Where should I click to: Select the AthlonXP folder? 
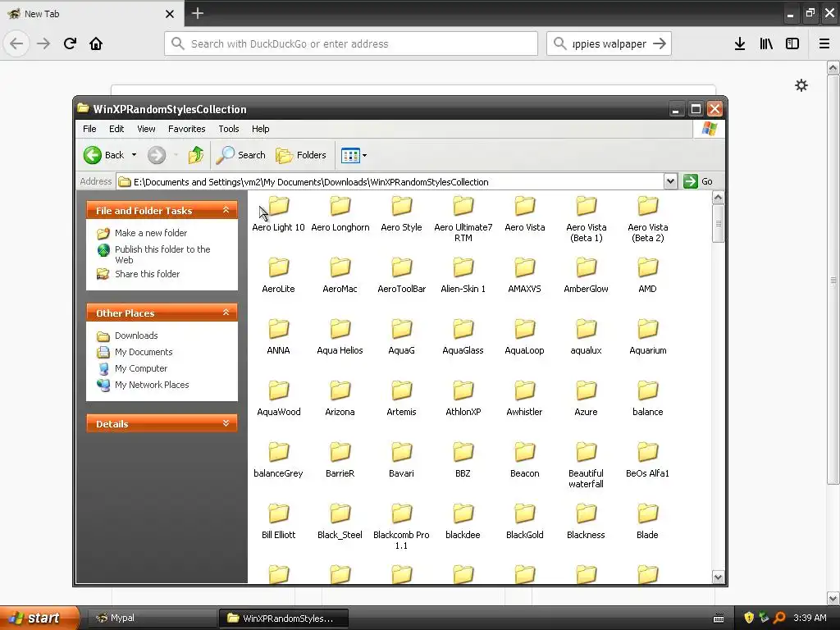point(463,399)
